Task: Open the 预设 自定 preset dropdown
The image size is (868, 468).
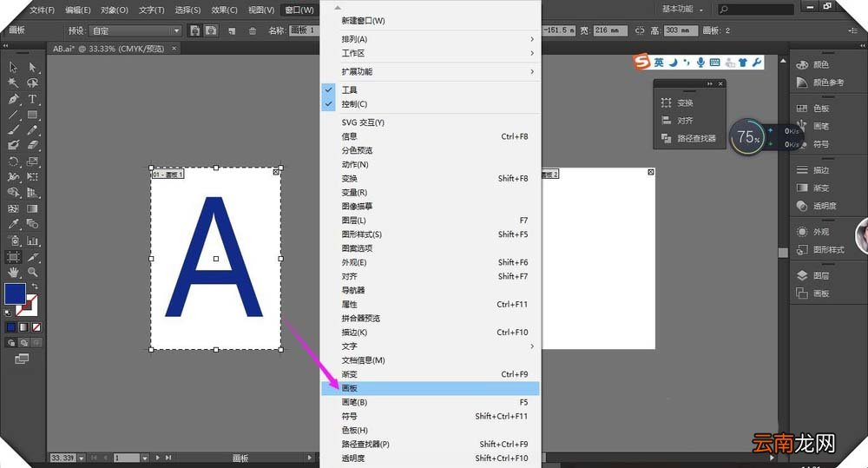Action: tap(135, 30)
